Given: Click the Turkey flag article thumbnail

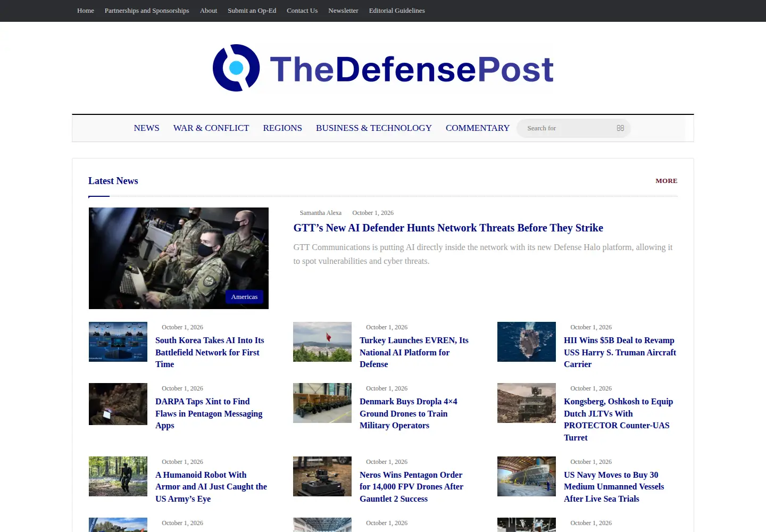Looking at the screenshot, I should (322, 342).
